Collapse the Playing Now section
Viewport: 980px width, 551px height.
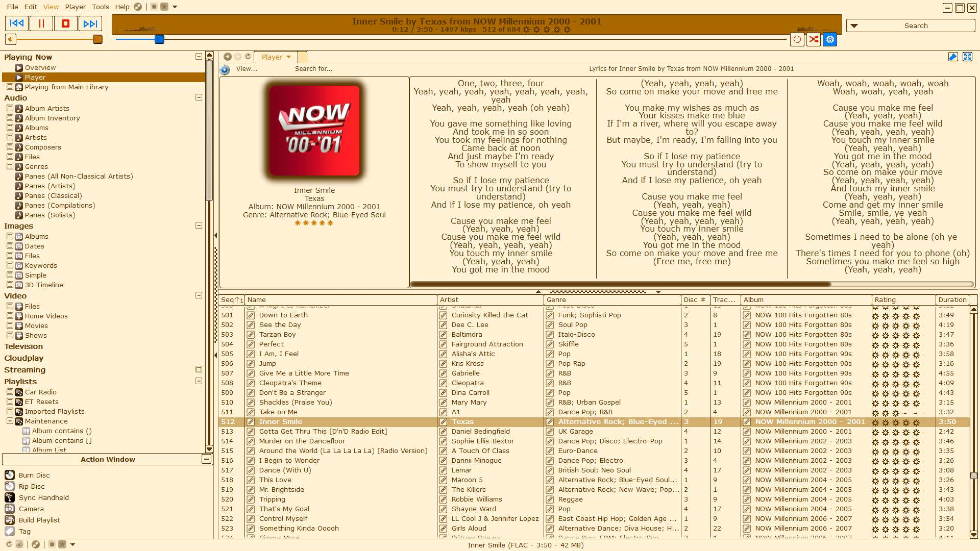(199, 57)
